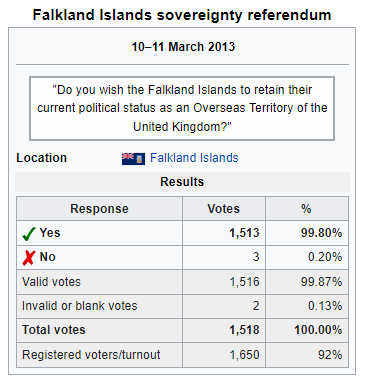
Task: Click the Registered voters/turnout label
Action: [x=91, y=355]
